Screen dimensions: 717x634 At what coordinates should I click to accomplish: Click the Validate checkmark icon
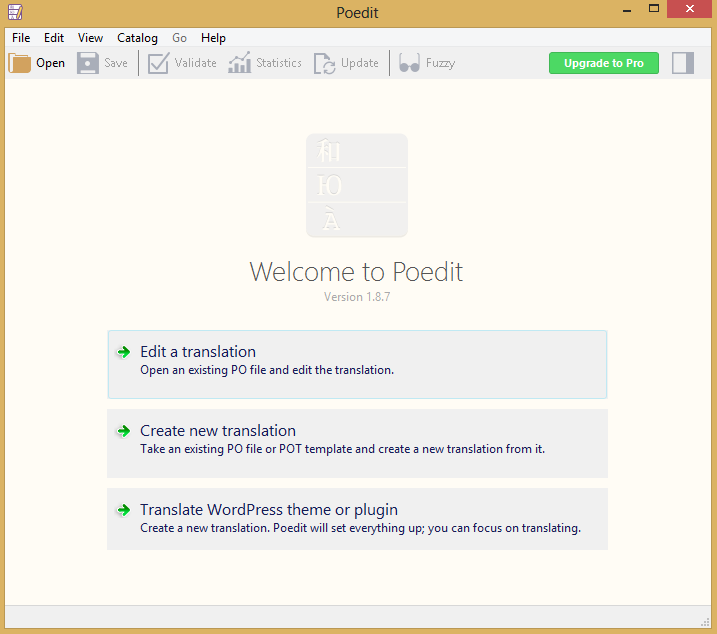click(159, 63)
